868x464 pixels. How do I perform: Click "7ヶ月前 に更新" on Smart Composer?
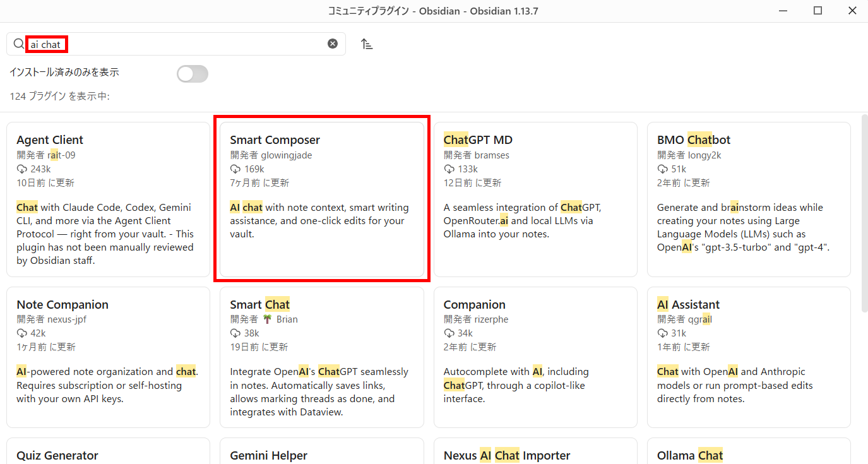[259, 183]
